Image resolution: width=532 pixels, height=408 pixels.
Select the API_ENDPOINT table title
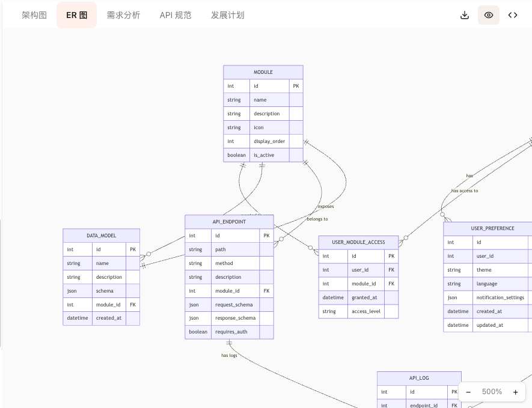[x=229, y=222]
